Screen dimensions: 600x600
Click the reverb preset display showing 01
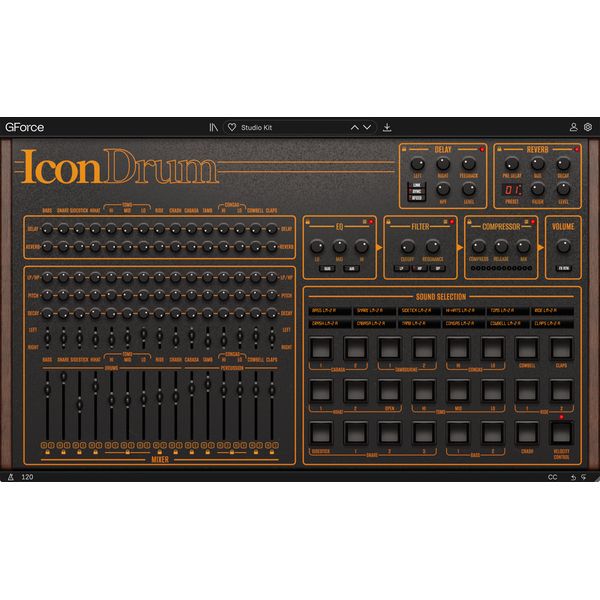coord(512,190)
